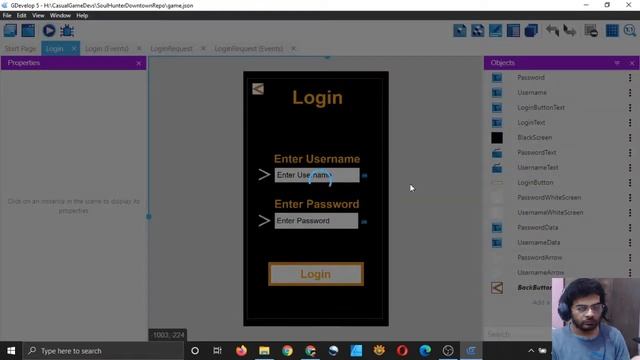Toggle the grid toolbar icon
This screenshot has width=640, height=360.
[612, 31]
